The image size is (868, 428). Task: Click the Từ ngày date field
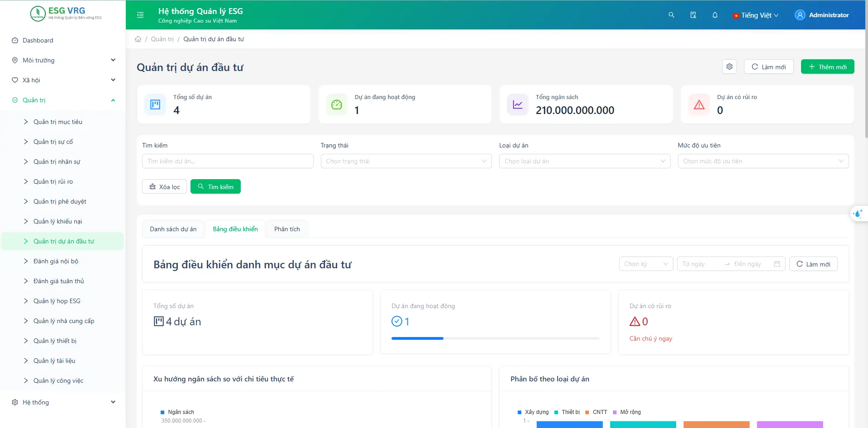click(701, 264)
